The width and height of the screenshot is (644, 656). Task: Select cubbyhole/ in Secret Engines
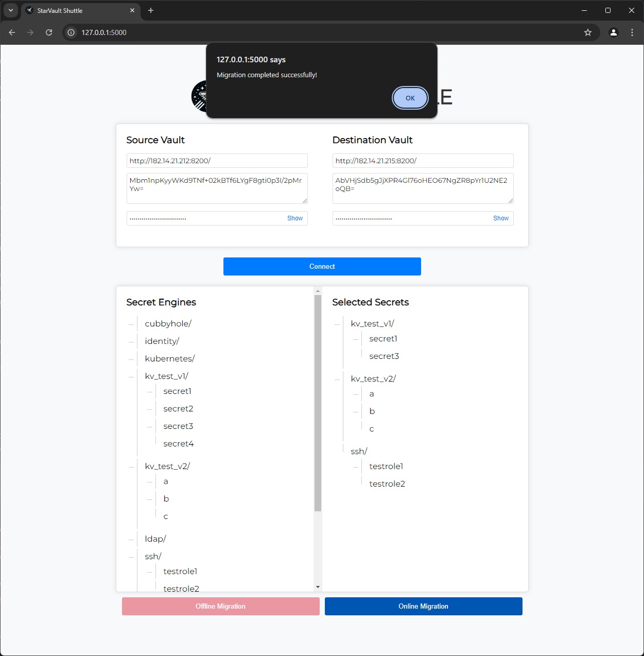click(x=168, y=323)
